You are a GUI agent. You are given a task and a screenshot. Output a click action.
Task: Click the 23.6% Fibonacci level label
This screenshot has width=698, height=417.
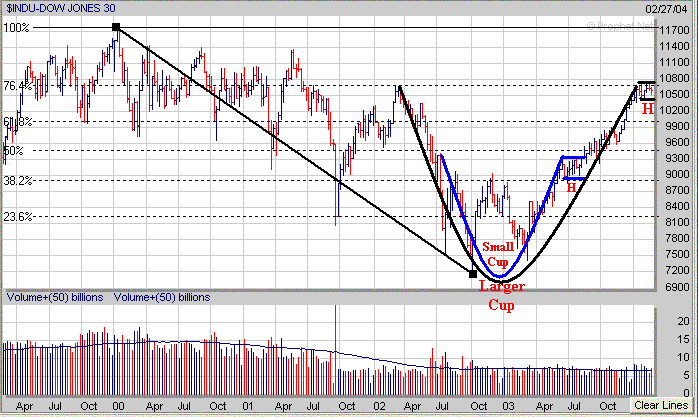click(17, 217)
